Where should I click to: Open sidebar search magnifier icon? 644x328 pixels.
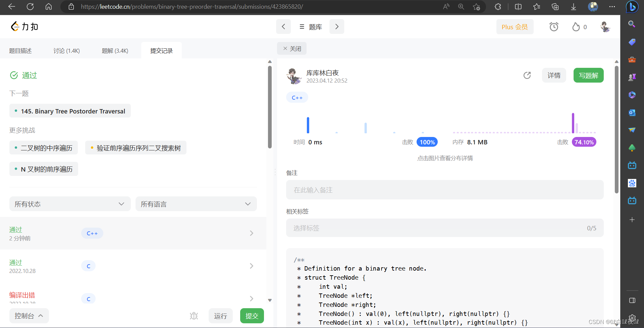632,24
